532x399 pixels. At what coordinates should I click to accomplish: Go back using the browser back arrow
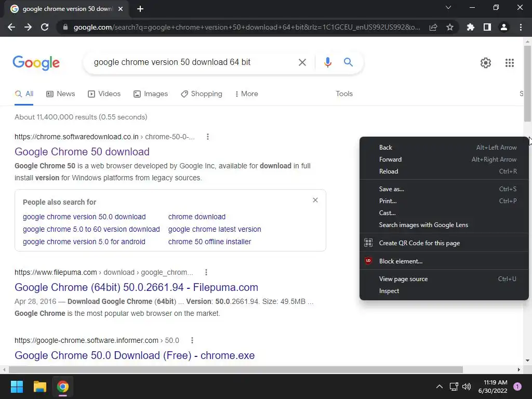click(x=11, y=27)
